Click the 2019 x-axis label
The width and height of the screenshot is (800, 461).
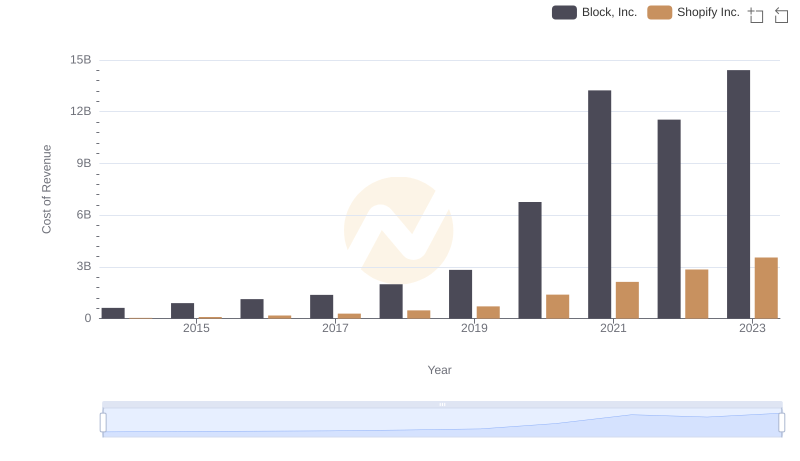point(474,328)
